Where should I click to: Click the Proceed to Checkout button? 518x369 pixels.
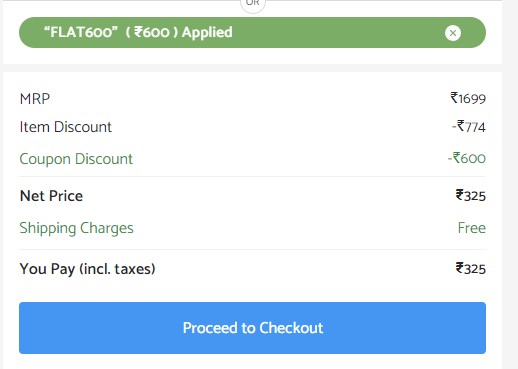pos(252,328)
